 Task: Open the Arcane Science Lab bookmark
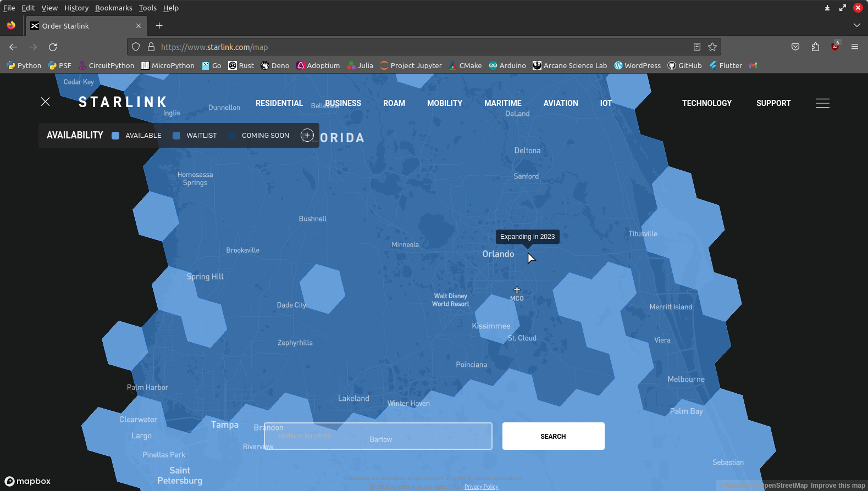click(x=570, y=65)
